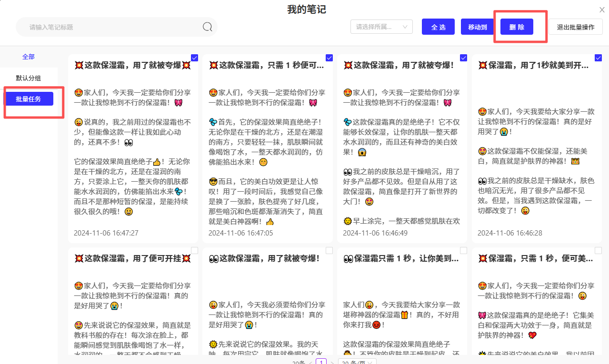This screenshot has width=609, height=364.
Task: Tick checkbox on 这款保湿霜，用了便可开挂 note
Action: pyautogui.click(x=194, y=250)
